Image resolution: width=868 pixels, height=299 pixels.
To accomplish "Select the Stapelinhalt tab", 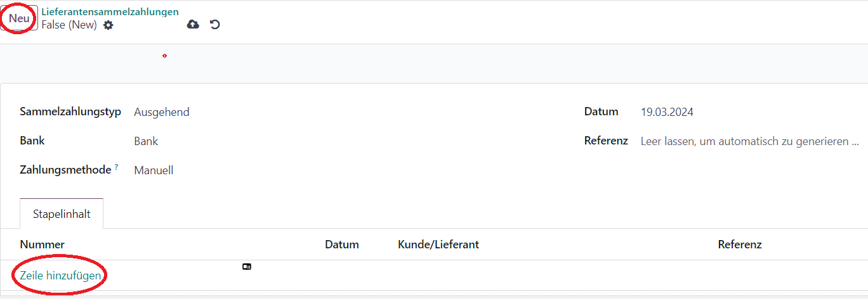I will 62,214.
